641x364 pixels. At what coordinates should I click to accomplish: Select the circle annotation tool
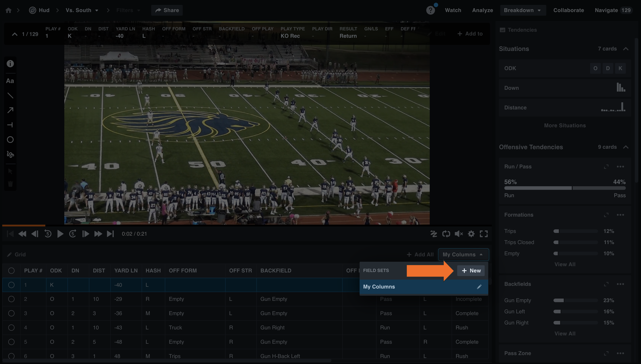(x=10, y=140)
